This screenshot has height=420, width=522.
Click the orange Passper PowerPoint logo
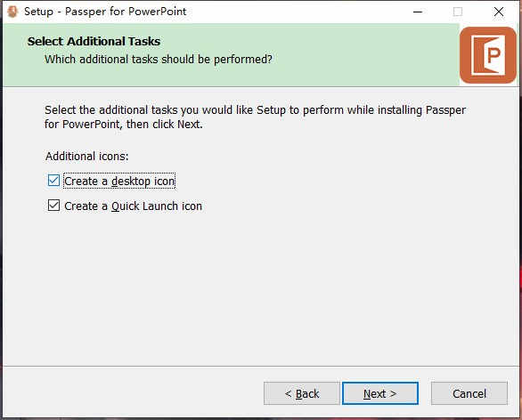(488, 55)
